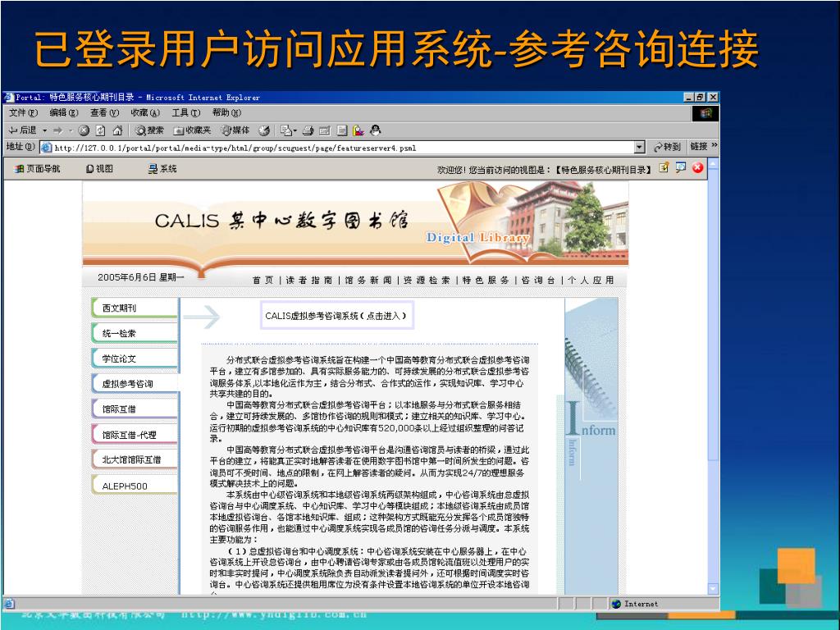Open 馆务新闻 navigation link
The height and width of the screenshot is (630, 840).
pos(368,281)
